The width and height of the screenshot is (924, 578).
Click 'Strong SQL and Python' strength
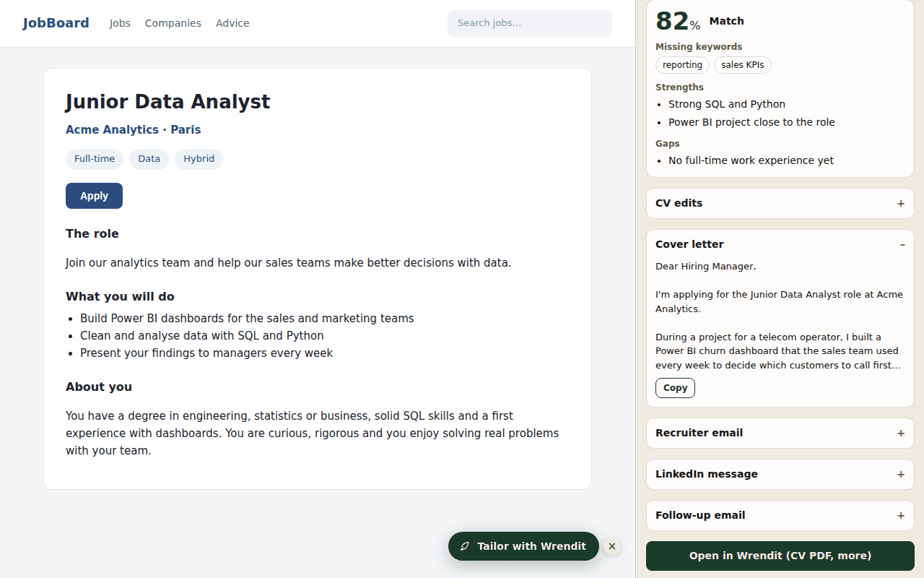point(727,104)
